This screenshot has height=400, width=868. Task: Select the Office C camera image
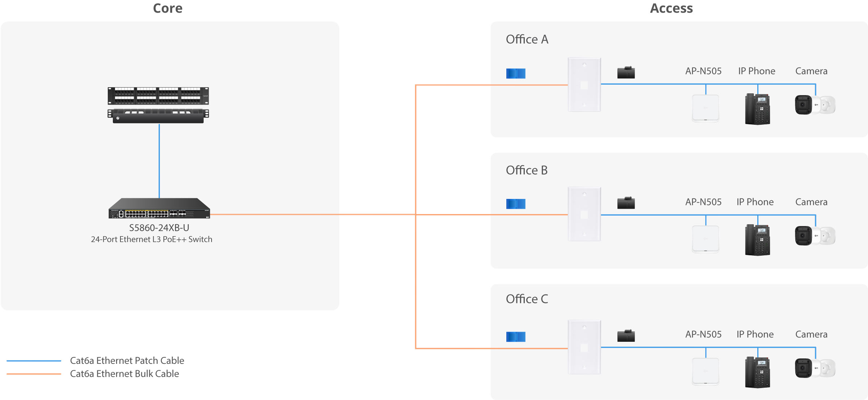815,368
